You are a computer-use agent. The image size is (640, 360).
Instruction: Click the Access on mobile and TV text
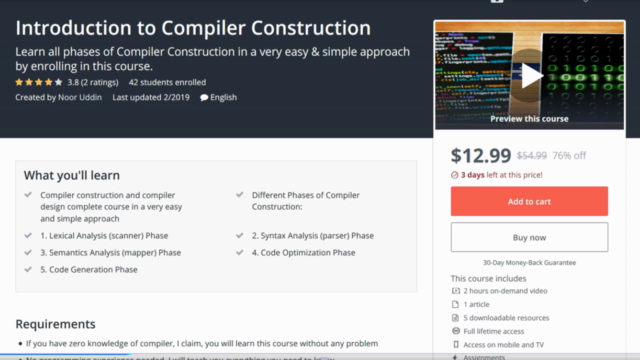point(504,345)
